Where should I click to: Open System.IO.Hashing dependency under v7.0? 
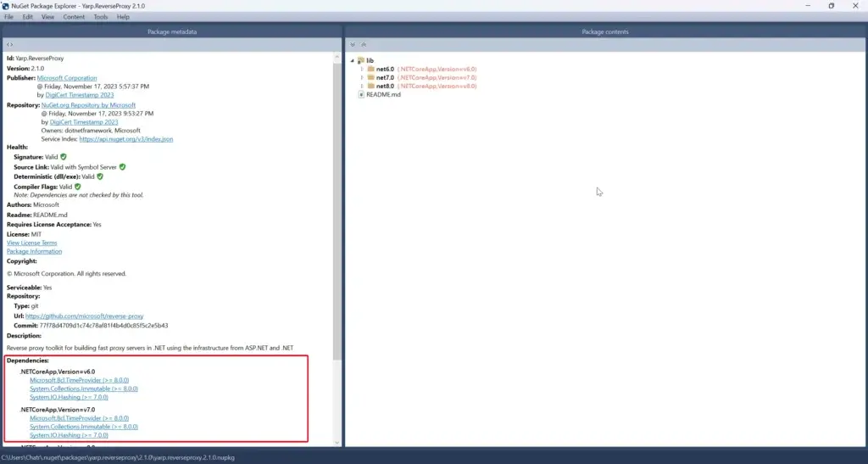click(70, 435)
